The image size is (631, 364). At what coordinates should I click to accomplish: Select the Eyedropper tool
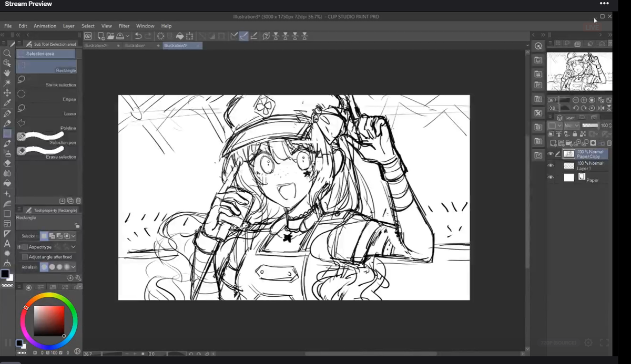(7, 103)
